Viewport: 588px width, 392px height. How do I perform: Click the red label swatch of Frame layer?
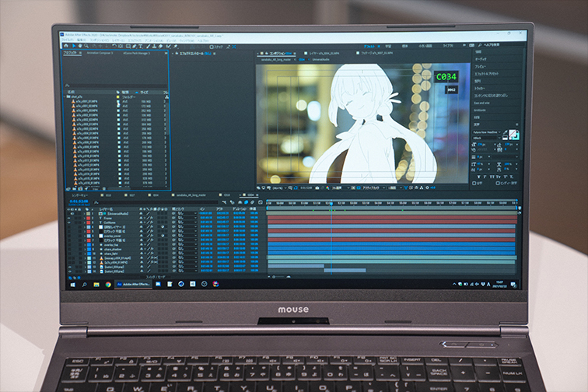[x=89, y=218]
